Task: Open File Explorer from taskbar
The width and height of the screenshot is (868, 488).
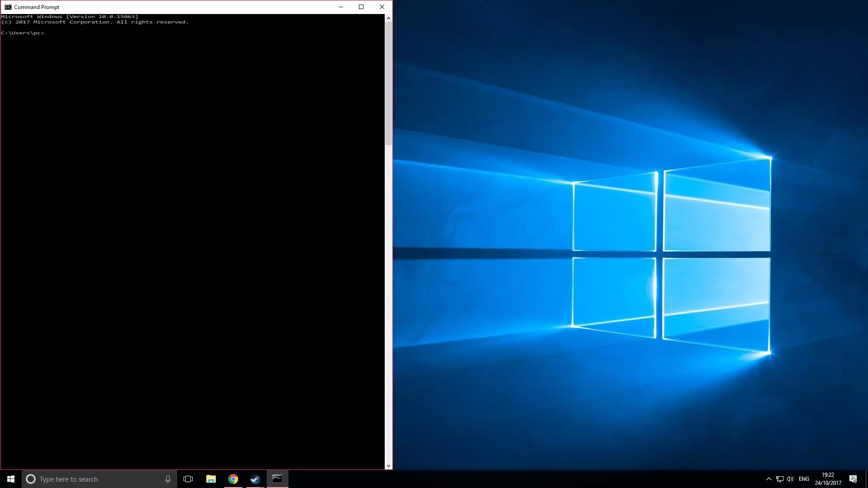Action: point(211,479)
